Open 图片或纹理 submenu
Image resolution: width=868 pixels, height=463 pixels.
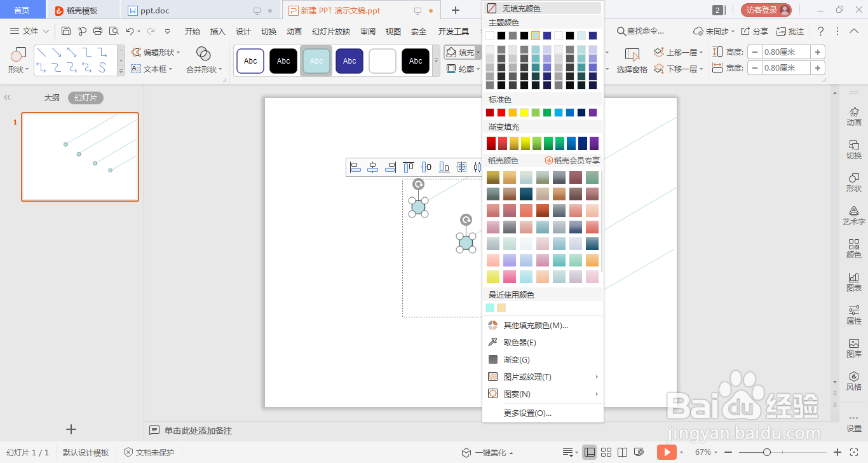click(543, 377)
